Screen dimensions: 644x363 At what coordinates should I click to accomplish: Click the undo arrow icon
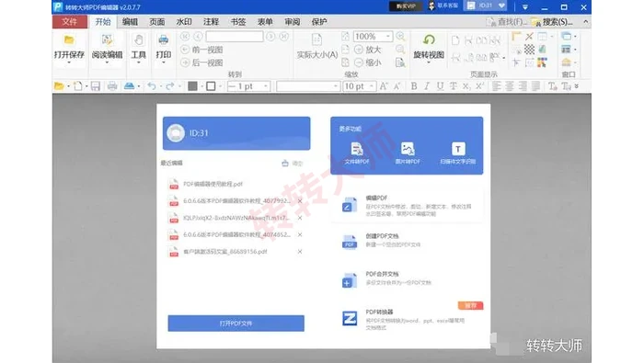pyautogui.click(x=152, y=86)
